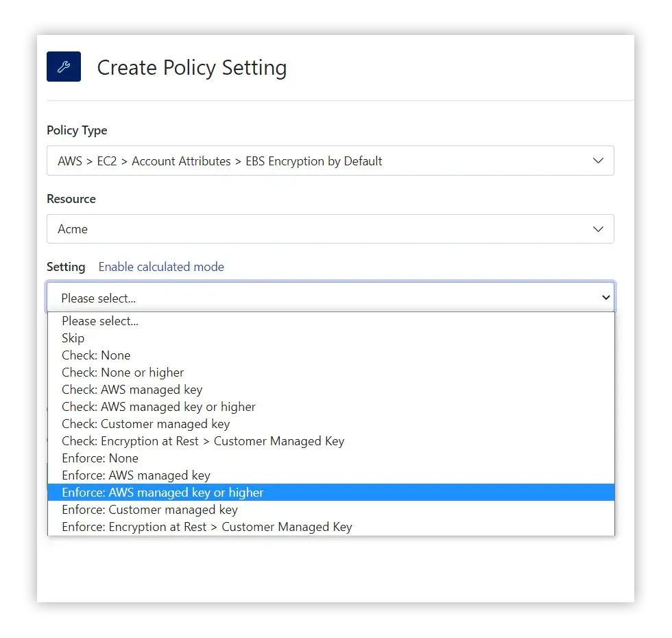Select Check: None or higher
The image size is (672, 638).
coord(331,372)
